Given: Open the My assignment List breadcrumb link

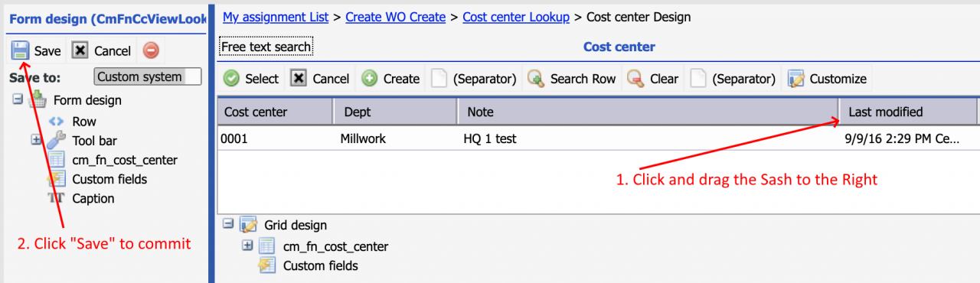Looking at the screenshot, I should coord(276,17).
